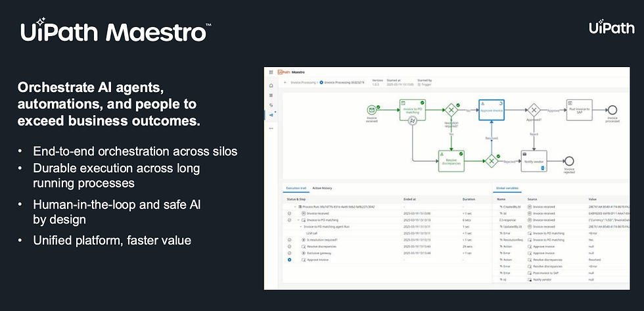644x311 pixels.
Task: Select the resolution required gateway
Action: click(x=451, y=110)
